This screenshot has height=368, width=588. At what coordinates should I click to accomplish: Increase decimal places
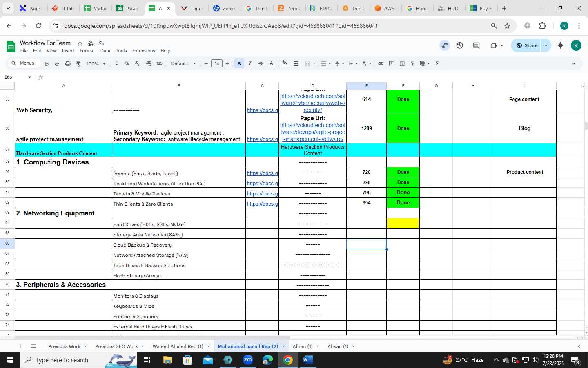coord(148,63)
